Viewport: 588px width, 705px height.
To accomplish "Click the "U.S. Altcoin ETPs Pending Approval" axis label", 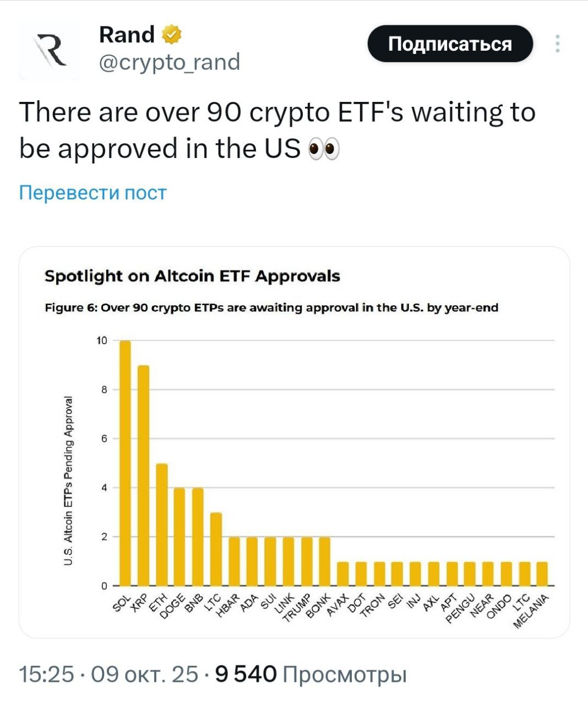I will [x=68, y=480].
